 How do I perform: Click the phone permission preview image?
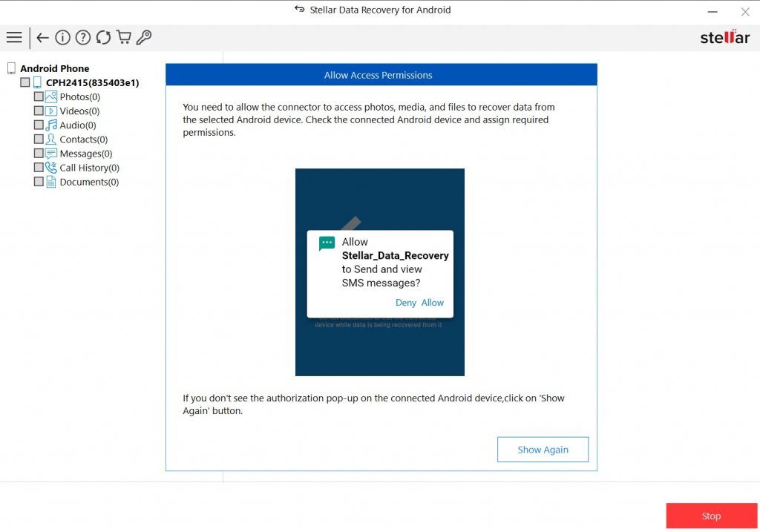point(380,272)
